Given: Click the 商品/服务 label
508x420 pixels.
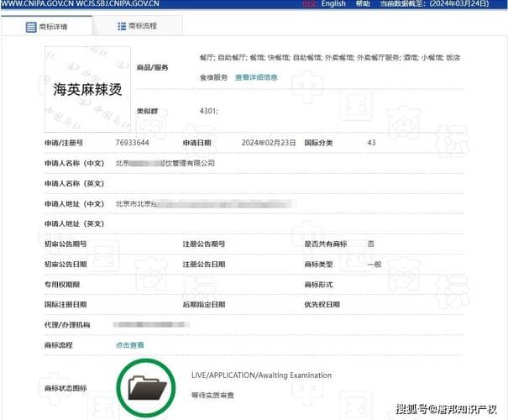Looking at the screenshot, I should point(152,67).
